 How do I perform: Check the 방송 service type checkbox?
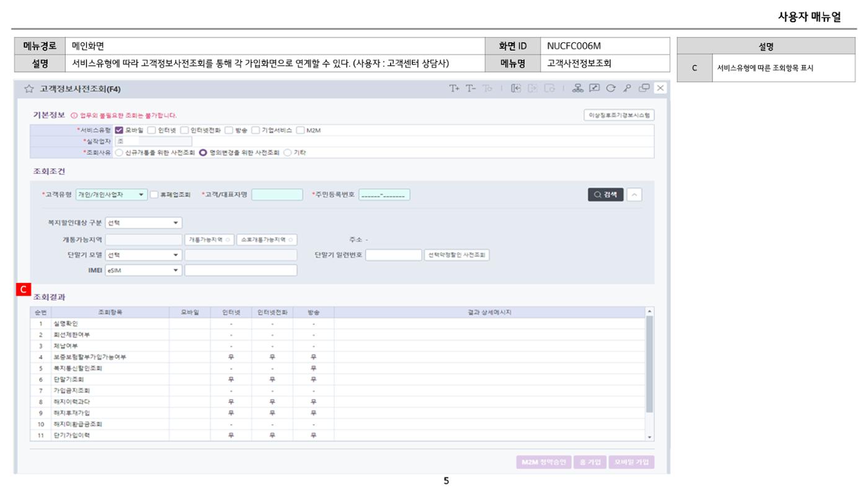click(x=229, y=130)
